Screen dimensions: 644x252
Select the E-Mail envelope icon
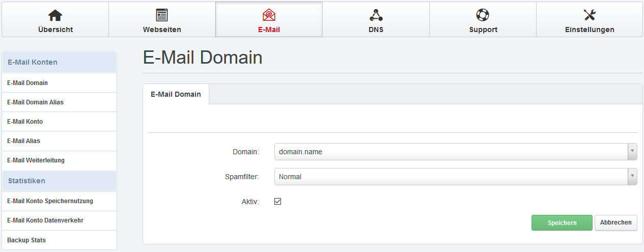click(x=269, y=15)
